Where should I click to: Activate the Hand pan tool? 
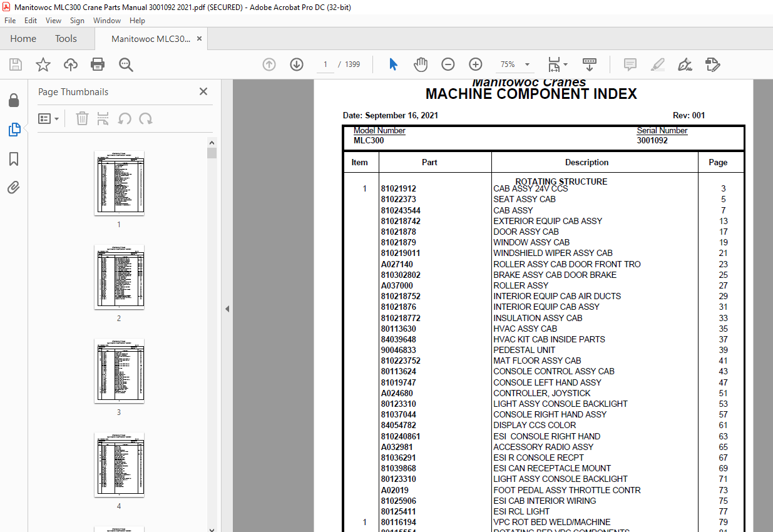(x=421, y=64)
